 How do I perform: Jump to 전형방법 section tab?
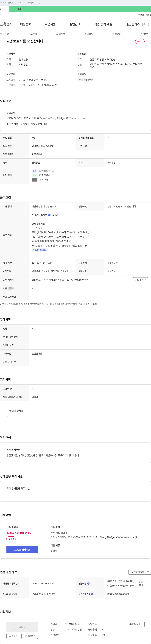pyautogui.click(x=117, y=34)
